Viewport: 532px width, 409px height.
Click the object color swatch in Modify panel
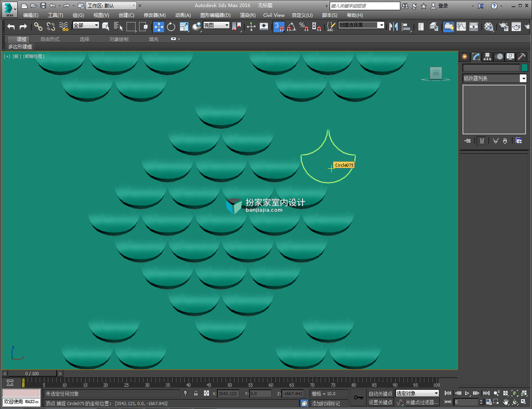pyautogui.click(x=525, y=67)
